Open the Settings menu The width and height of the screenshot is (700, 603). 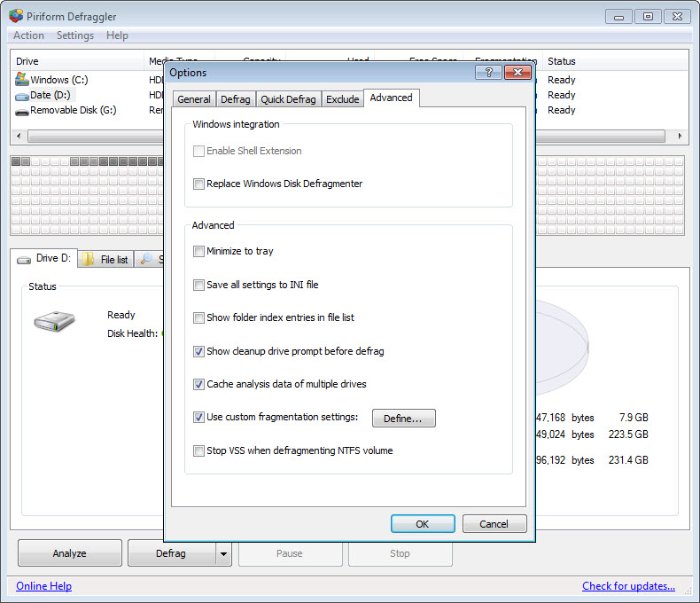[74, 35]
